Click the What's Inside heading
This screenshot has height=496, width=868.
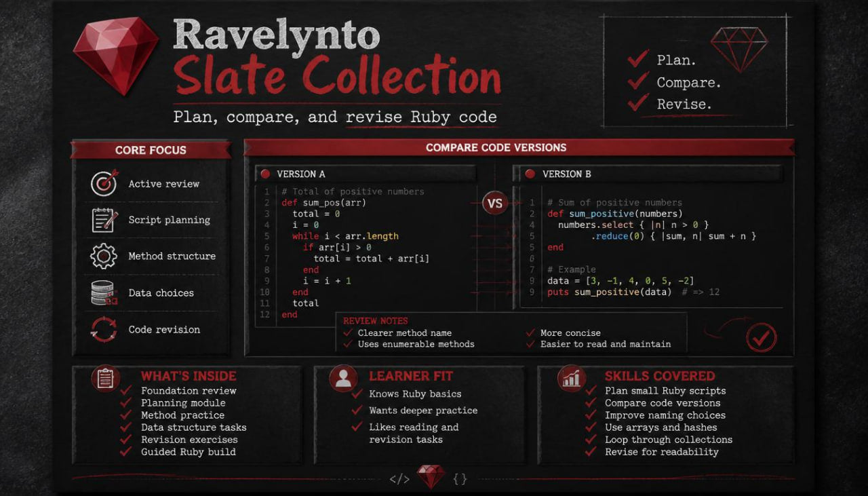point(189,376)
